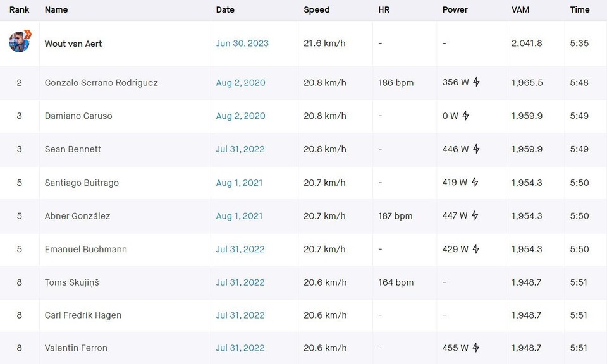Open Damiano Caruso's Aug 2, 2020 activity

click(240, 116)
